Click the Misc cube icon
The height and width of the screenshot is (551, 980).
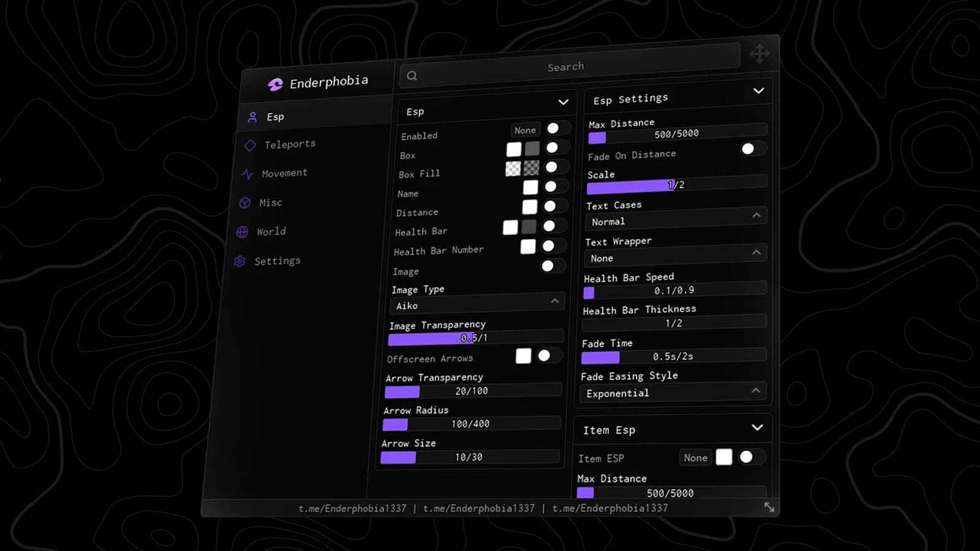tap(244, 203)
